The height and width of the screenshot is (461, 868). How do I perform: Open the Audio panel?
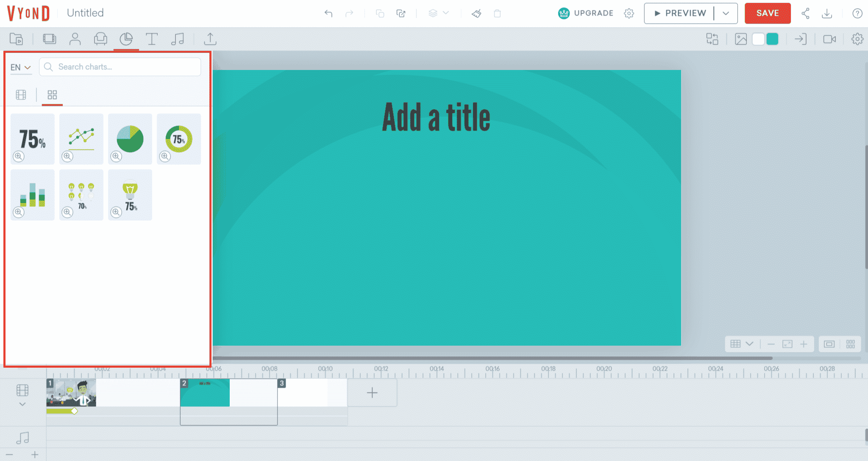(178, 39)
